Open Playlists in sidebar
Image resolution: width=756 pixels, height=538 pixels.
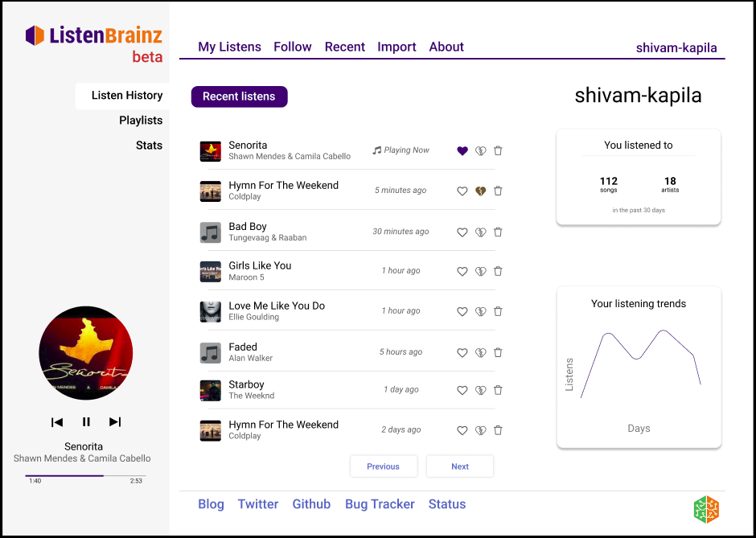tap(141, 121)
